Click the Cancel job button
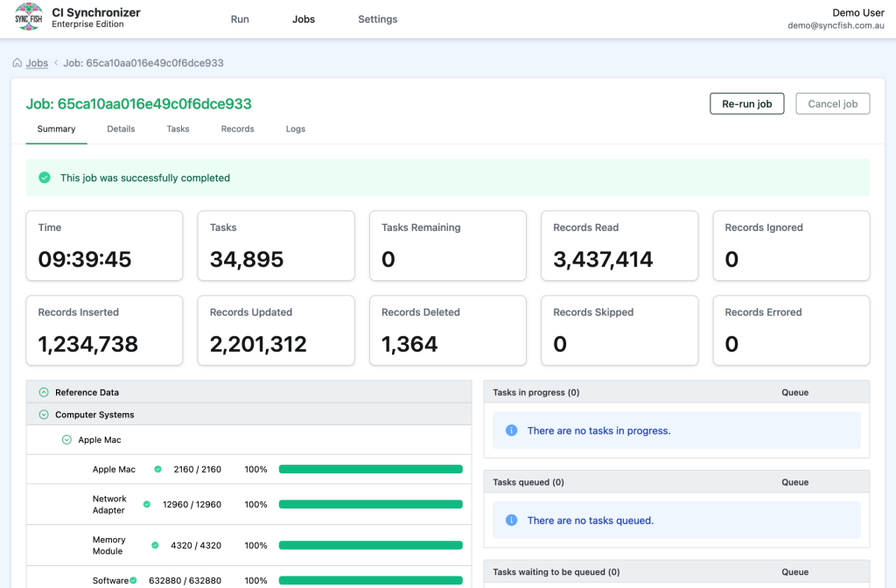Viewport: 896px width, 588px height. [832, 103]
